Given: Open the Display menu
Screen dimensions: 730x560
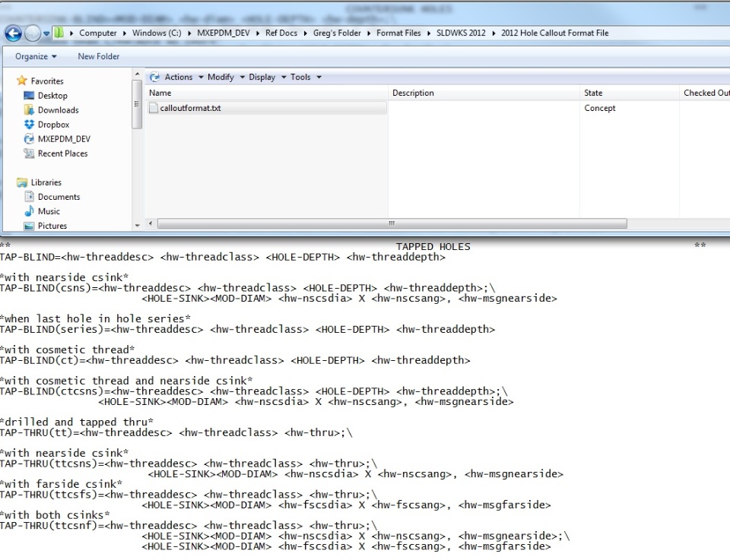Looking at the screenshot, I should coord(267,78).
